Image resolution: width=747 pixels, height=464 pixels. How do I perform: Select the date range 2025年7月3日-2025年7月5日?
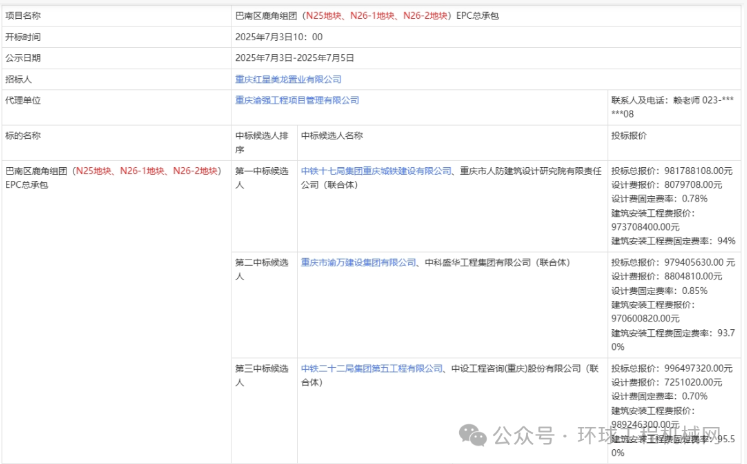click(x=294, y=58)
